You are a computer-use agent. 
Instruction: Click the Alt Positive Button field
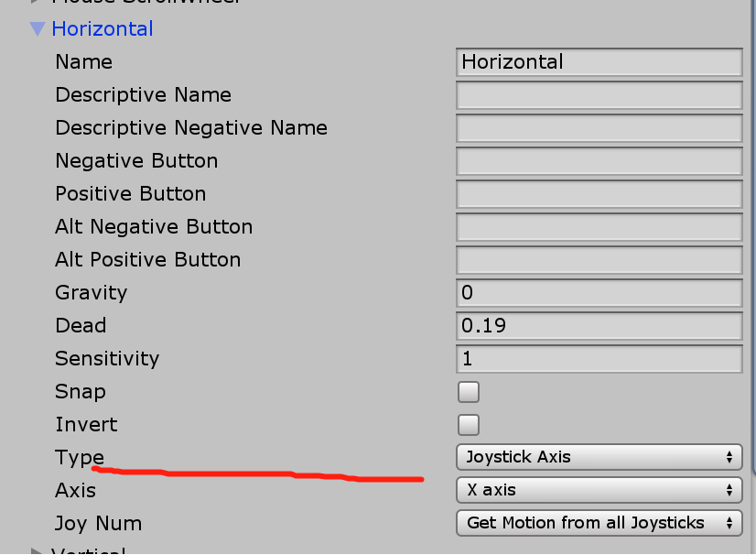coord(599,260)
